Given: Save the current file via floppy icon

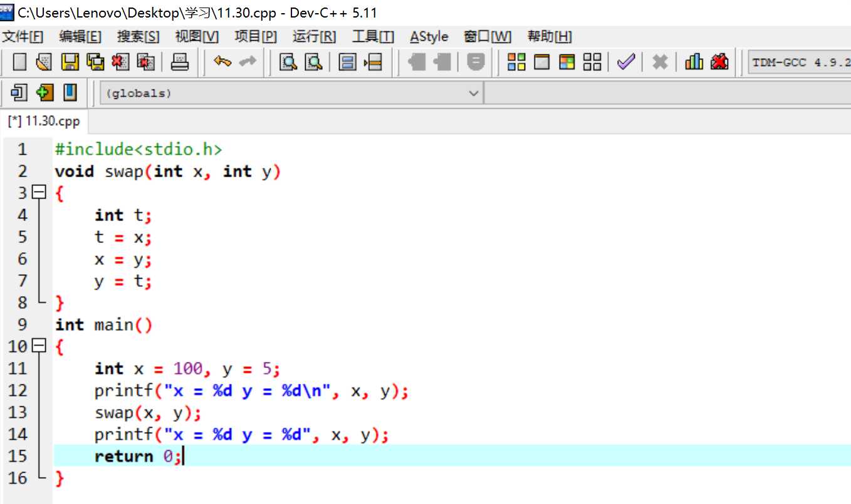Looking at the screenshot, I should click(70, 62).
